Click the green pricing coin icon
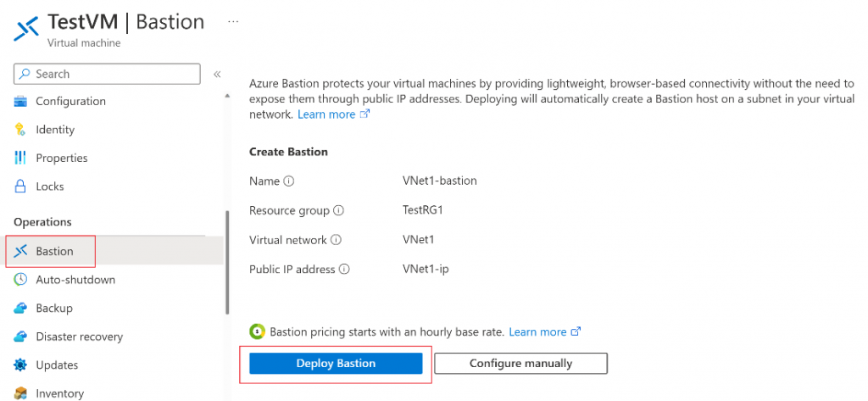The width and height of the screenshot is (868, 401). pos(258,331)
